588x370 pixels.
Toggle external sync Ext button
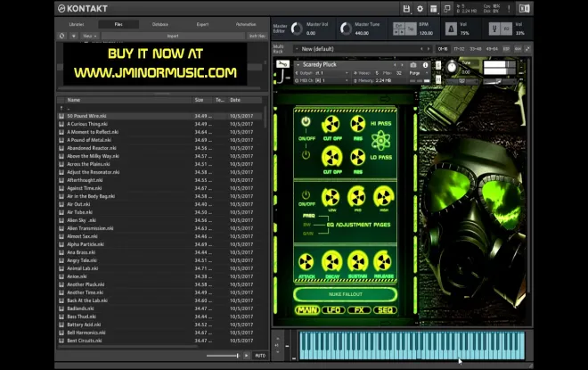[398, 26]
